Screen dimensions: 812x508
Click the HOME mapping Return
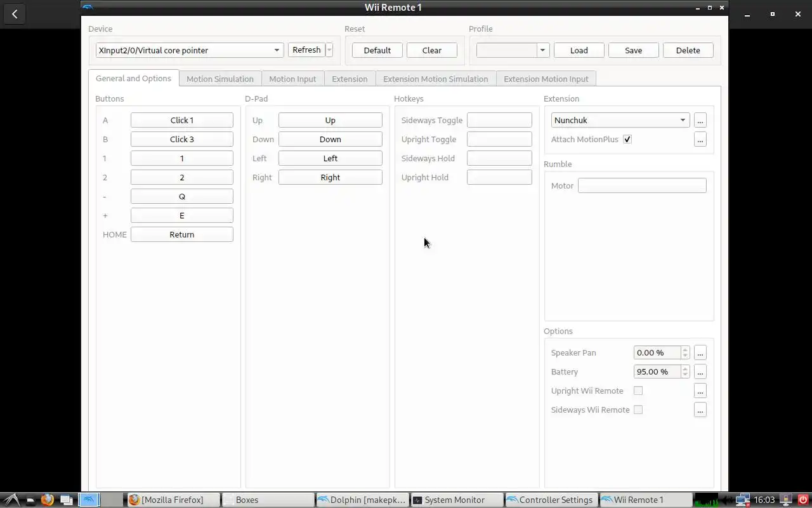(x=182, y=234)
